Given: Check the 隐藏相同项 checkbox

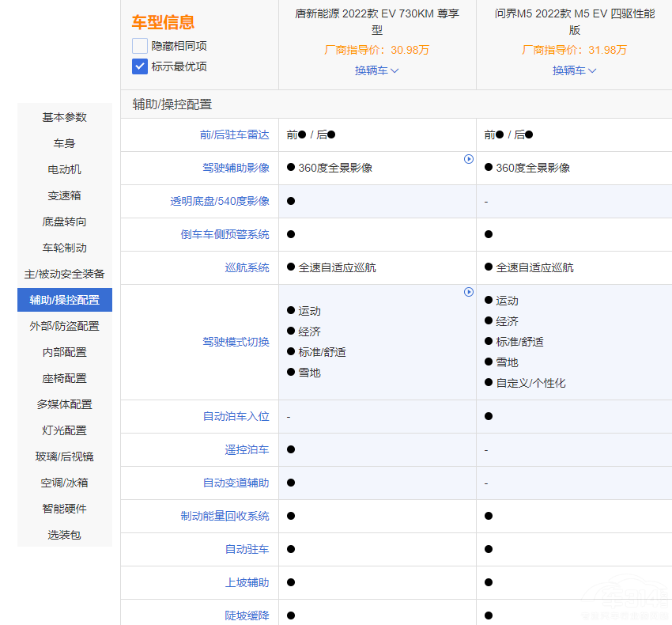Looking at the screenshot, I should (x=140, y=46).
